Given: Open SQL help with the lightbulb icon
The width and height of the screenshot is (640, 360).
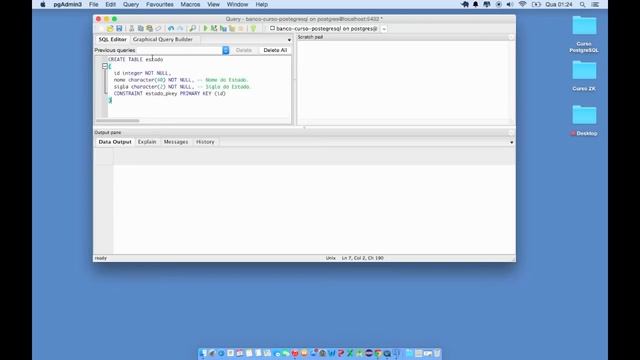Looking at the screenshot, I should click(253, 29).
